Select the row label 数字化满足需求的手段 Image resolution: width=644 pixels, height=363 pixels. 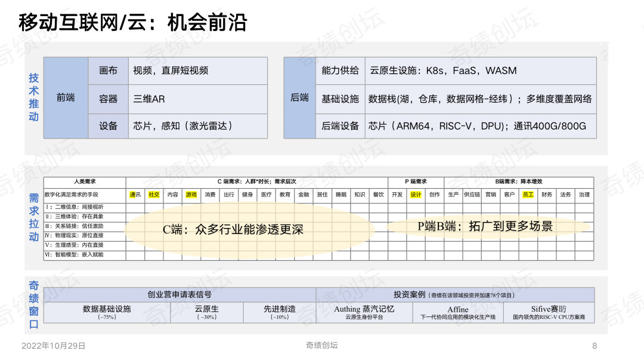coord(72,195)
